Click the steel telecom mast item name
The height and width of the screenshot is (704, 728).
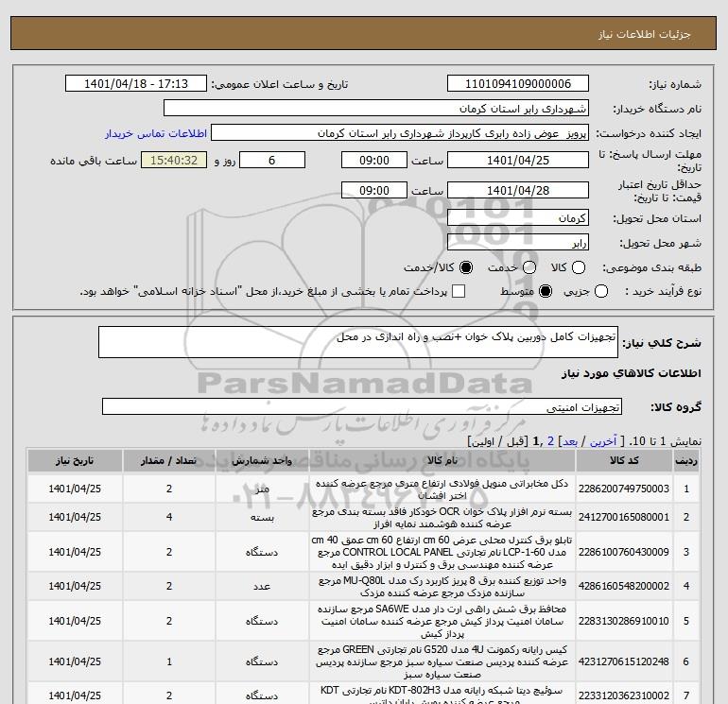tap(442, 489)
